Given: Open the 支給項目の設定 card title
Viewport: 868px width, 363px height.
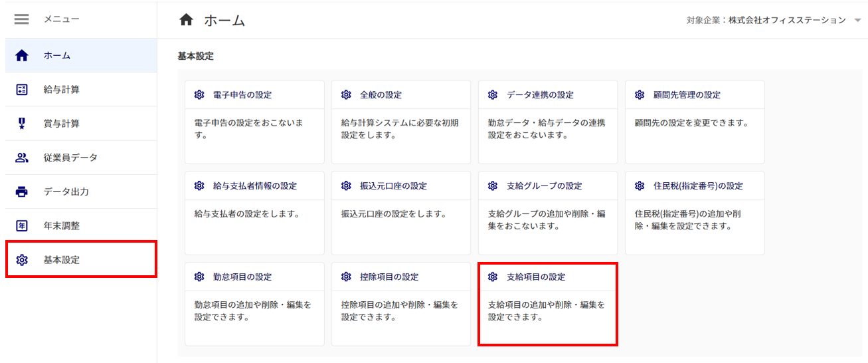Looking at the screenshot, I should coord(536,277).
